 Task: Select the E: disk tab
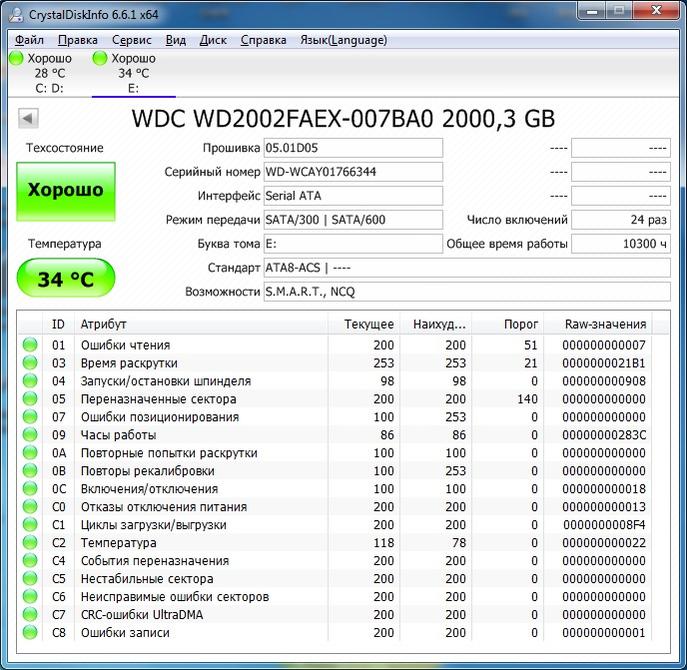(x=133, y=73)
